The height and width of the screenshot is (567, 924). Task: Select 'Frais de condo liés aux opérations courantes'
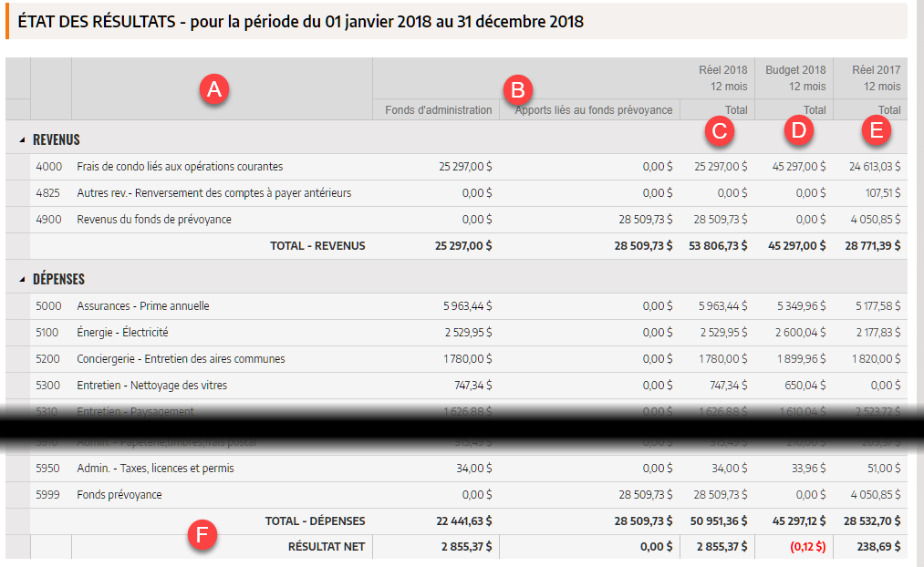(x=180, y=167)
